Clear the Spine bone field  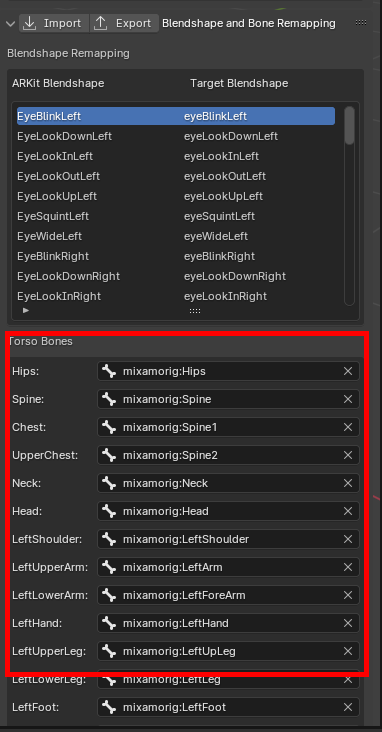(x=348, y=399)
